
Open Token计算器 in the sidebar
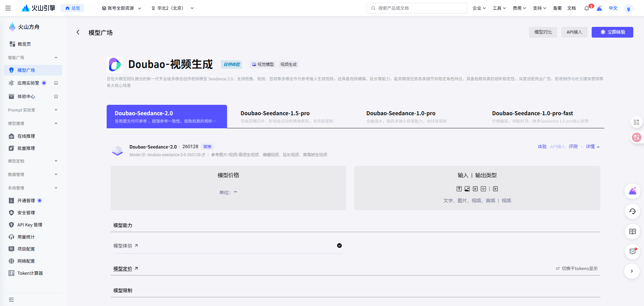pos(33,273)
